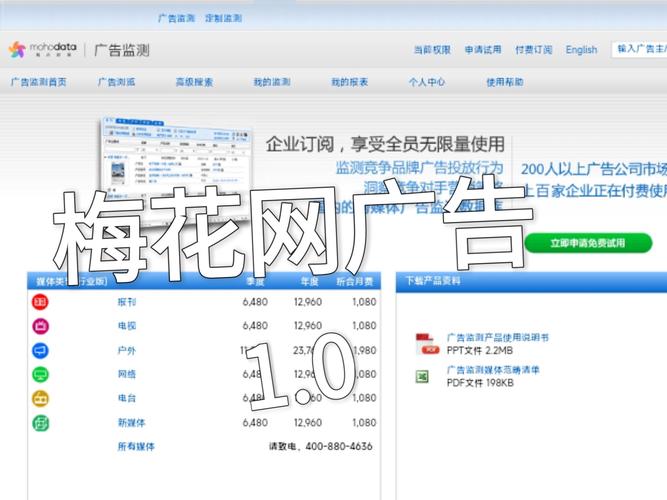
Task: Click PDF文件 198KB file size text
Action: tap(480, 383)
